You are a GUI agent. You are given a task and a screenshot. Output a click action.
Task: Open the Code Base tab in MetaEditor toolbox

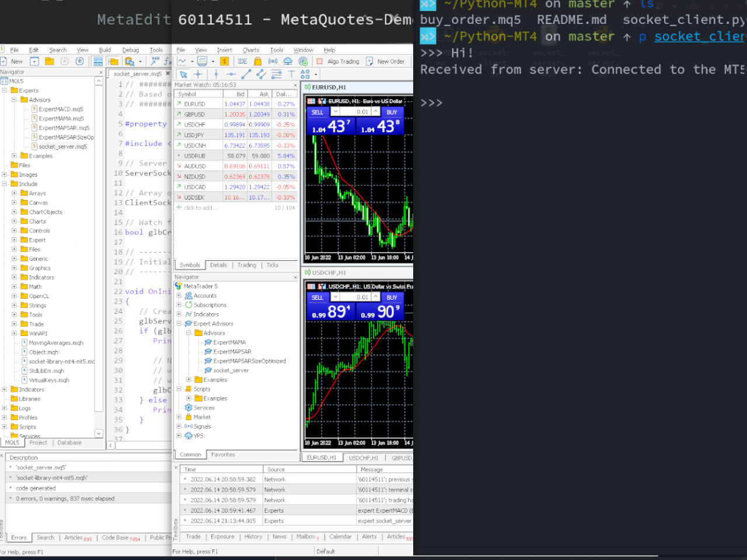point(121,538)
